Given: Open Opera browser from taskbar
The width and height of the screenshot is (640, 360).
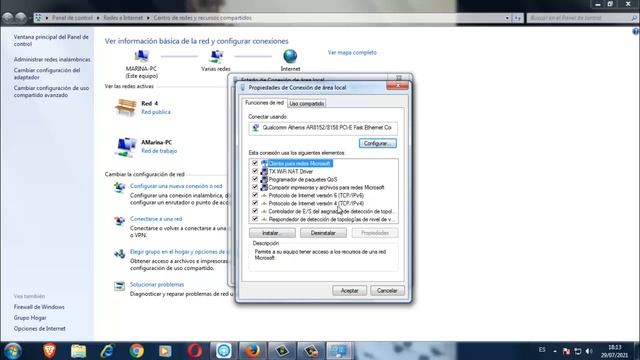Looking at the screenshot, I should point(195,351).
